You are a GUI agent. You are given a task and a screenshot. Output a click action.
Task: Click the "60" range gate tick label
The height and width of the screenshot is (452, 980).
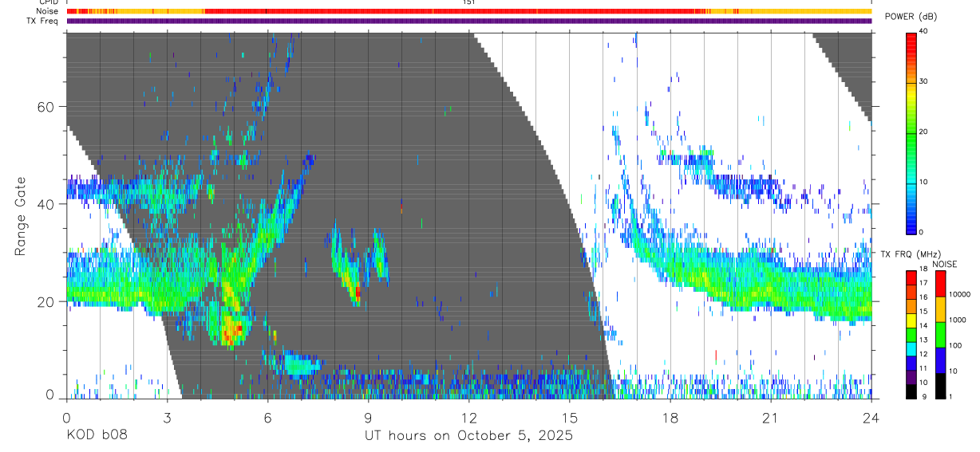pyautogui.click(x=47, y=107)
